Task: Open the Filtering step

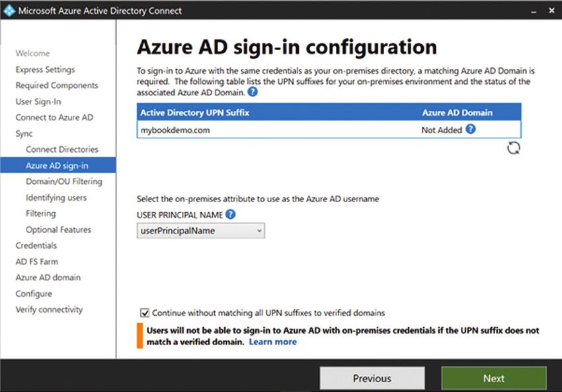Action: pos(41,214)
